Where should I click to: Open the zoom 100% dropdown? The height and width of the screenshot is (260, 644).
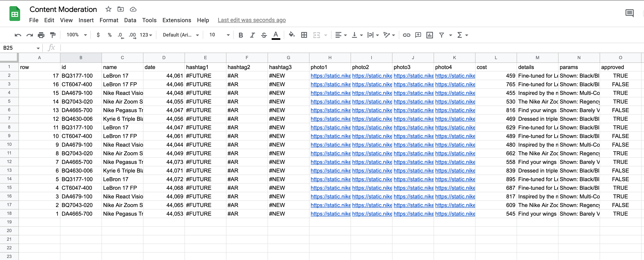(76, 35)
